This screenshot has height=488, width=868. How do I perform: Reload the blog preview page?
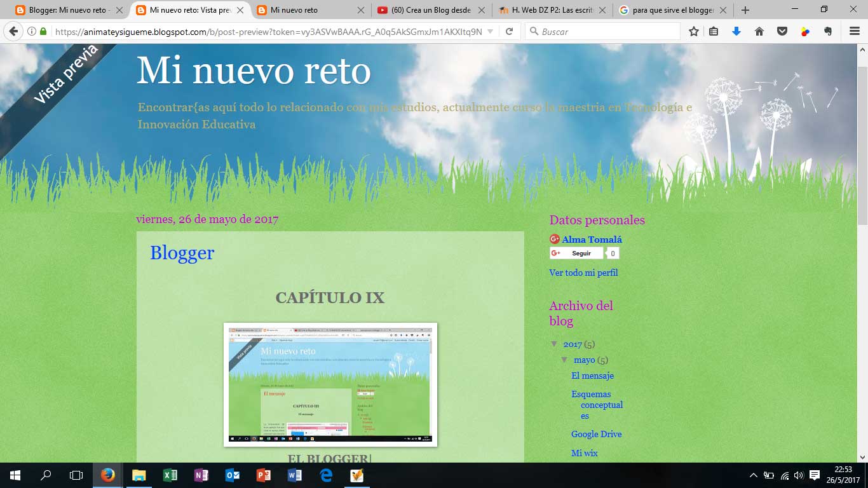tap(508, 30)
